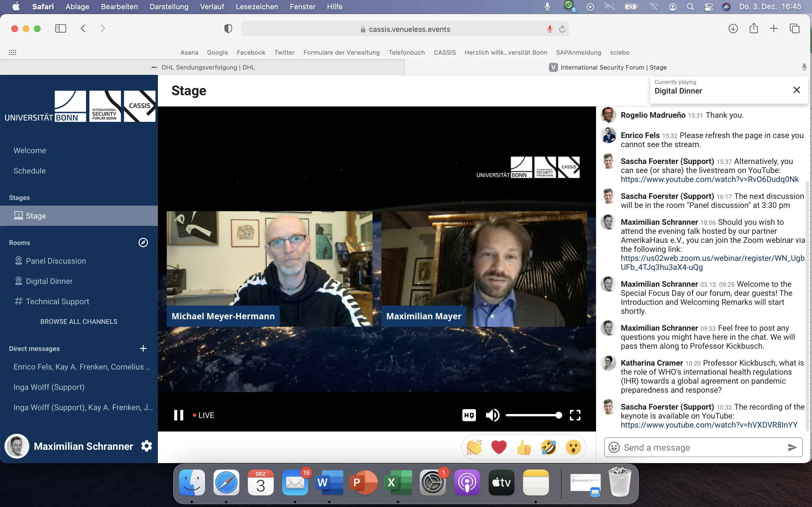Add a new direct message

tap(143, 348)
